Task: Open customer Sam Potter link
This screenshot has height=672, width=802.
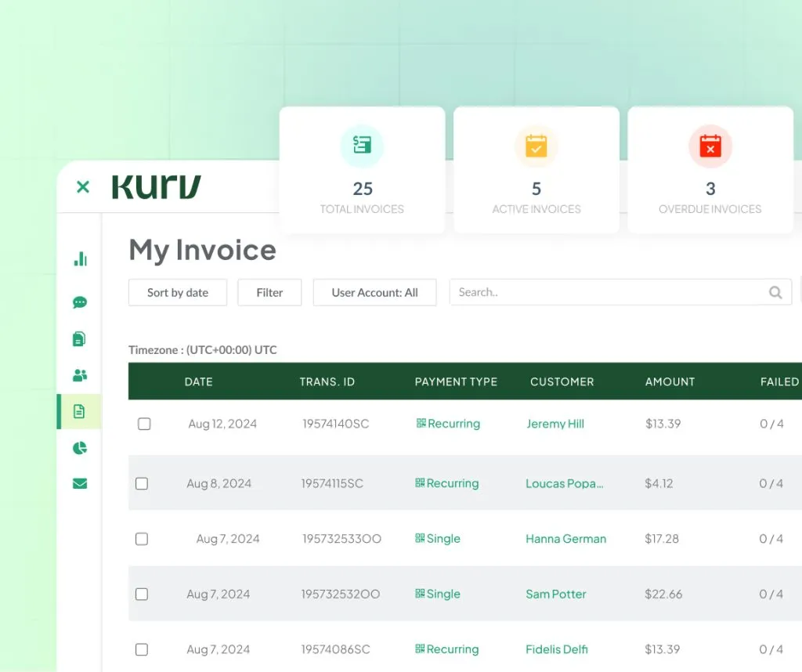Action: tap(556, 594)
